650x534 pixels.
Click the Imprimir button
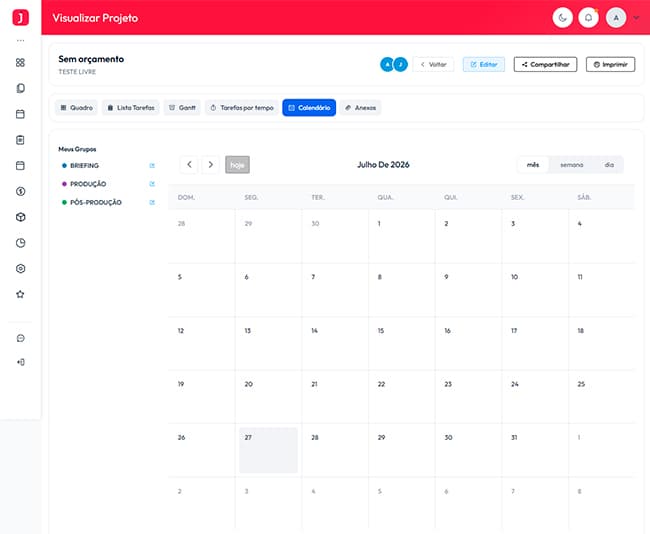click(610, 64)
